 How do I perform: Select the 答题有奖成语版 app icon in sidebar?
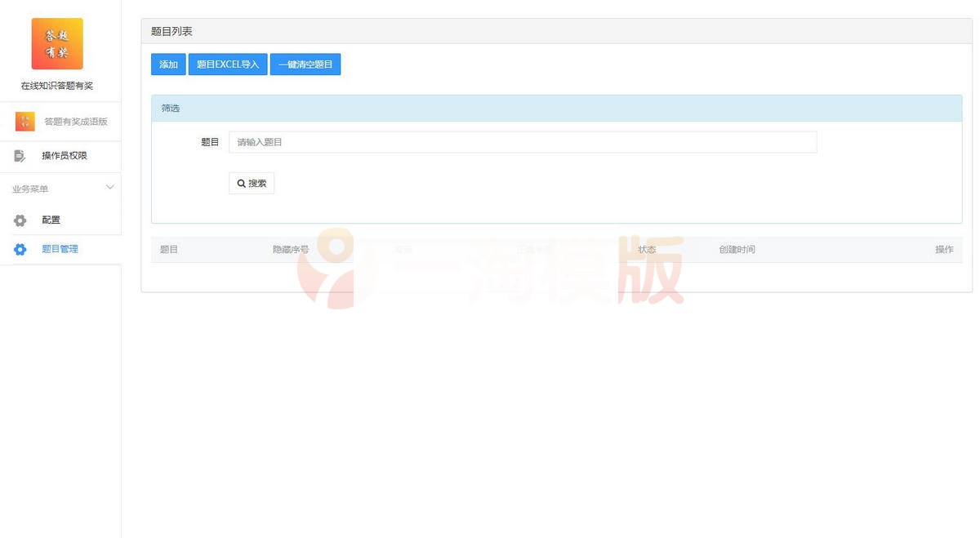tap(24, 120)
